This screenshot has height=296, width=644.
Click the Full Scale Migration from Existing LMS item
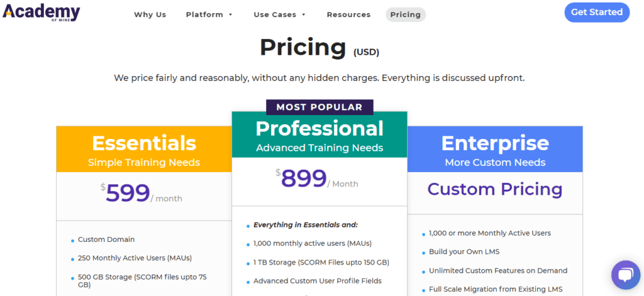pos(496,289)
